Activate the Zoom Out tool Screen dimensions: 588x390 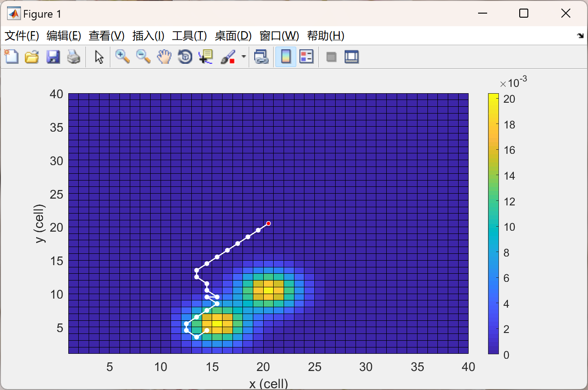143,57
